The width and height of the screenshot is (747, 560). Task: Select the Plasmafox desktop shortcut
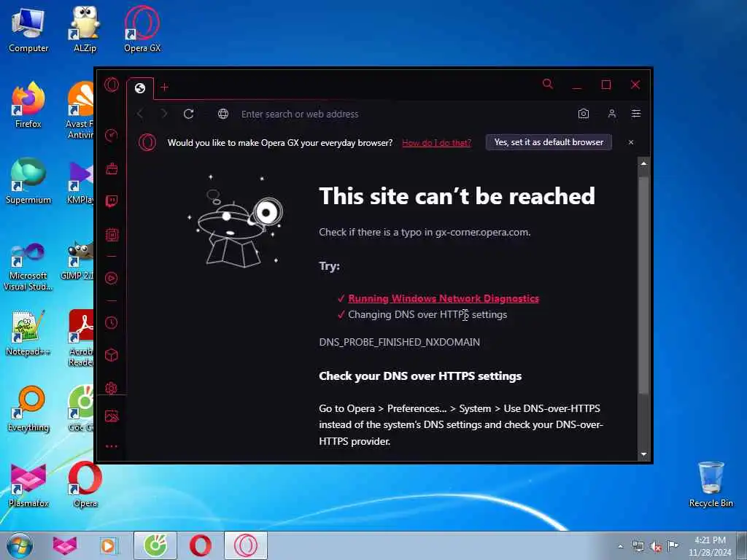click(x=28, y=485)
